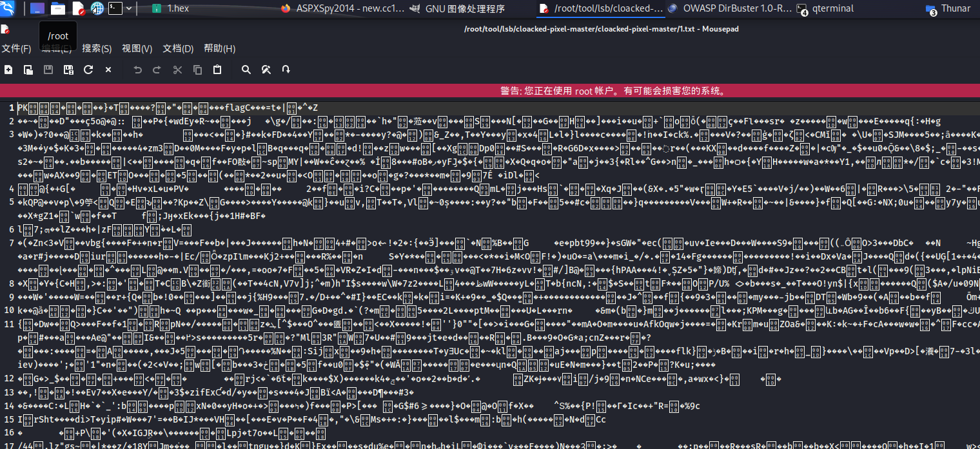Click the New document toolbar icon
980x449 pixels.
[x=8, y=70]
